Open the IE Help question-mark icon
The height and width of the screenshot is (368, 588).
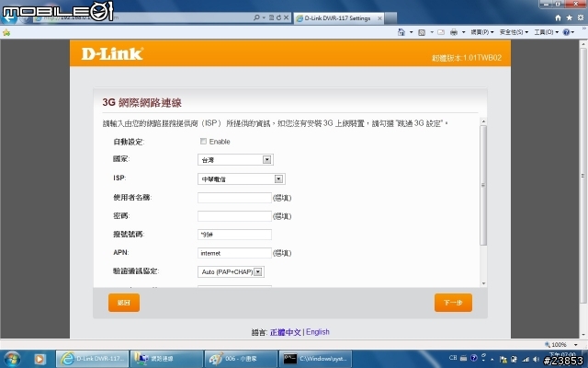click(x=566, y=32)
